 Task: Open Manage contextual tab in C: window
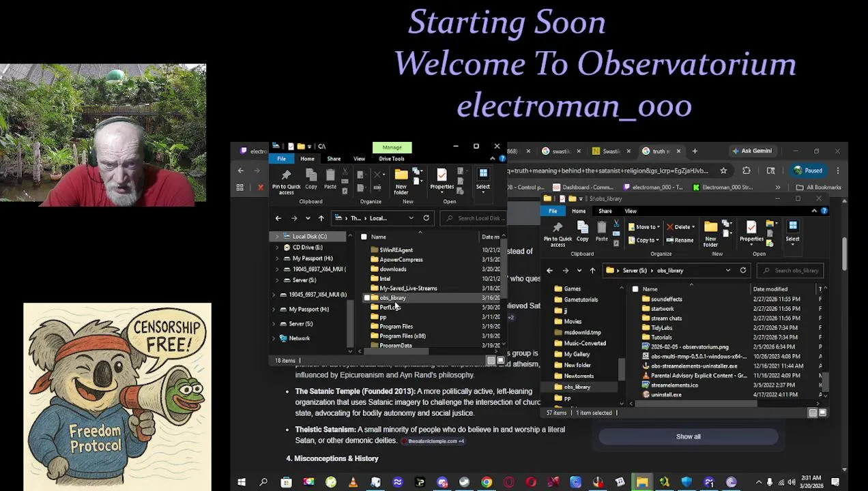pos(392,147)
